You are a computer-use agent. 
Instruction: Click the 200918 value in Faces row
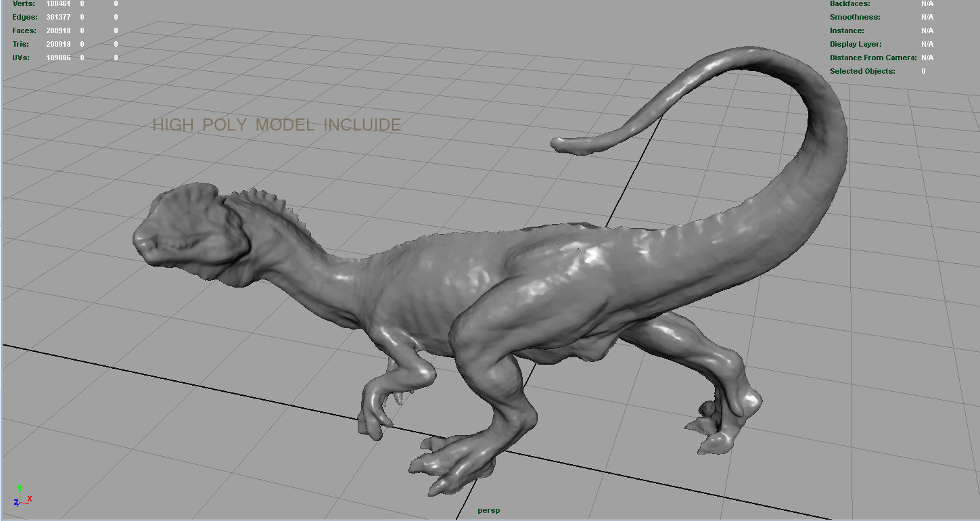pos(58,30)
